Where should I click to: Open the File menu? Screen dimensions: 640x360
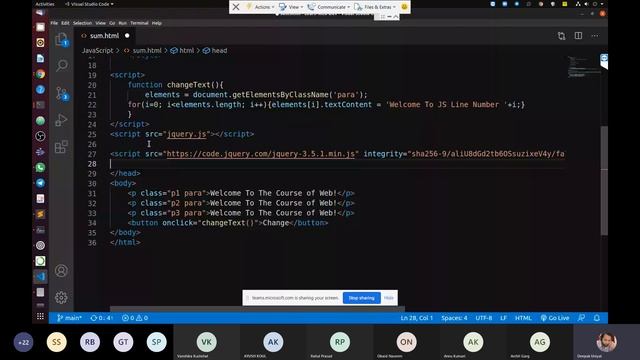(54, 23)
